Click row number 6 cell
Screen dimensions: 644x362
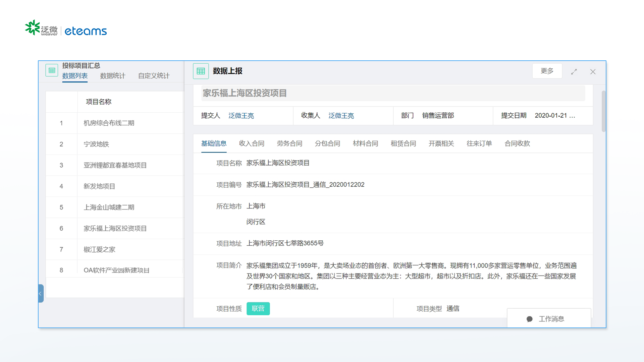coord(61,229)
